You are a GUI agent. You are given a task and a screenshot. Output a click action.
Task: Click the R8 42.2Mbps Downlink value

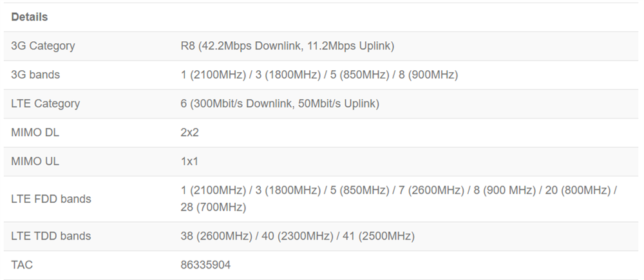[287, 46]
